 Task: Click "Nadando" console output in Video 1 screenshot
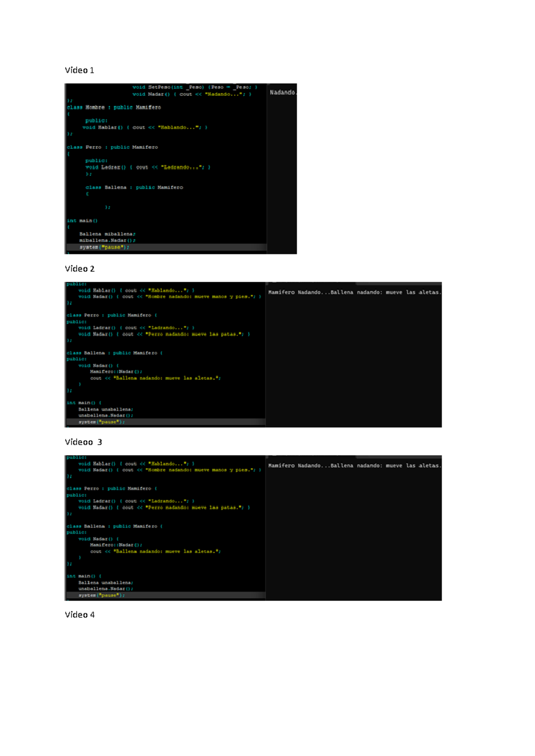282,93
